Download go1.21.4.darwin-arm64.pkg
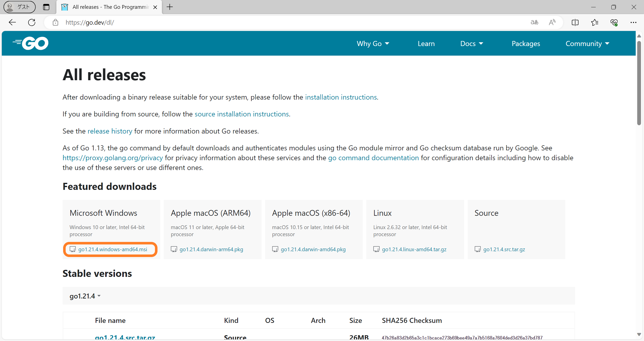Image resolution: width=644 pixels, height=341 pixels. (211, 249)
